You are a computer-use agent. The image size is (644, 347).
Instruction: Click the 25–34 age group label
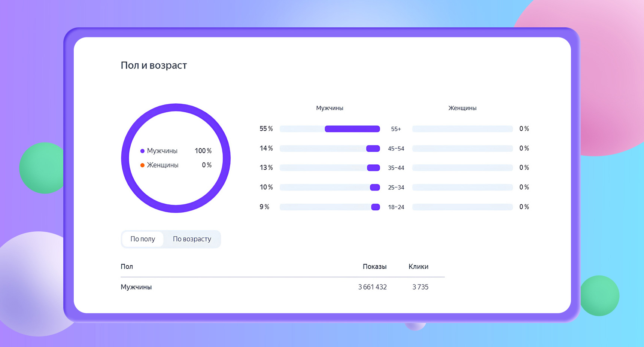pyautogui.click(x=396, y=188)
